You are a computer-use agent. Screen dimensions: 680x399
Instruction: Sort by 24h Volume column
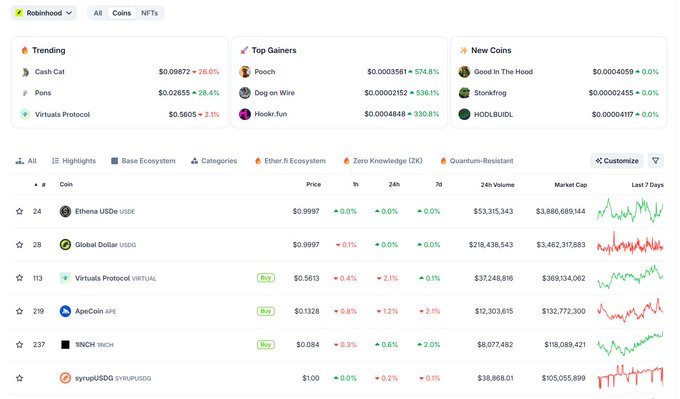tap(497, 185)
